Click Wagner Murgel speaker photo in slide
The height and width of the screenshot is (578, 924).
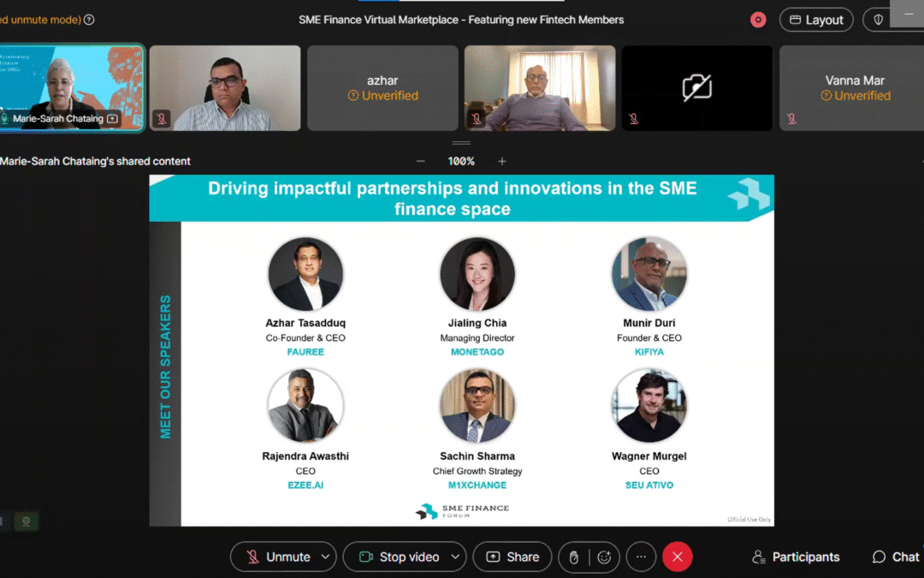pyautogui.click(x=649, y=406)
